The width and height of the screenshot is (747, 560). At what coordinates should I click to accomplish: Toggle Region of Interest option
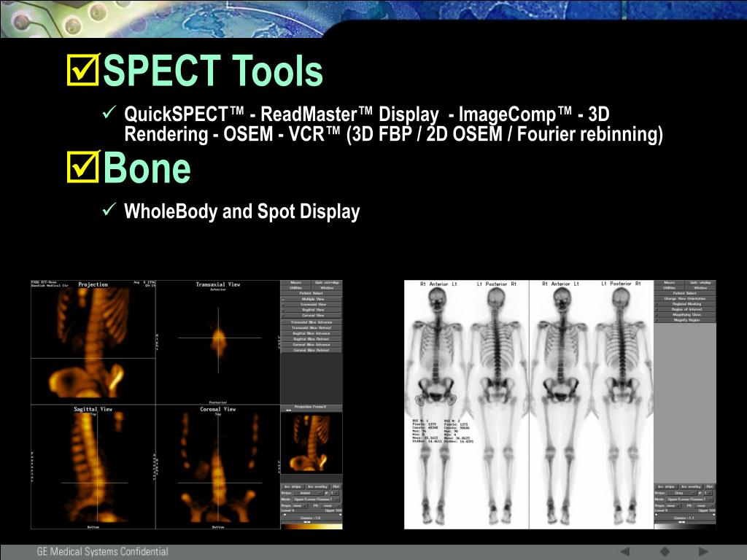pos(685,309)
